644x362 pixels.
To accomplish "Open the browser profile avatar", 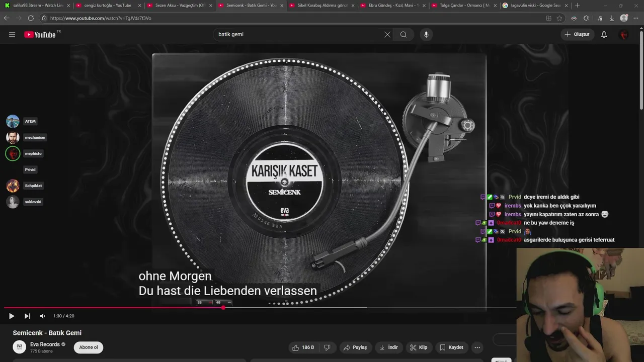I will (624, 18).
